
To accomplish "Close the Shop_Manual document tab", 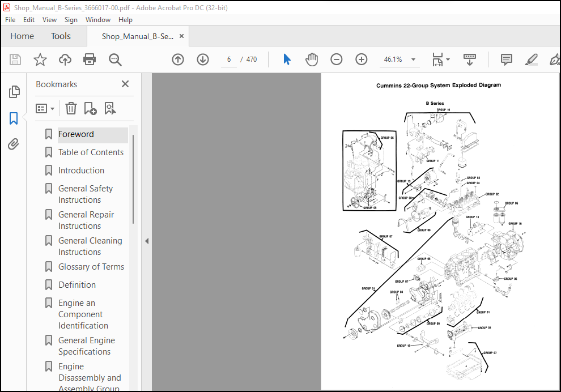I will click(x=181, y=36).
